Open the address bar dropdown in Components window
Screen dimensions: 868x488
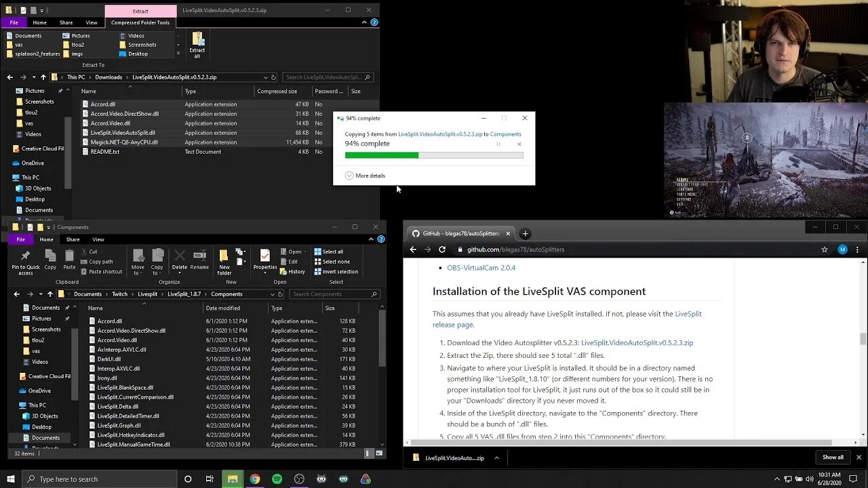point(273,294)
